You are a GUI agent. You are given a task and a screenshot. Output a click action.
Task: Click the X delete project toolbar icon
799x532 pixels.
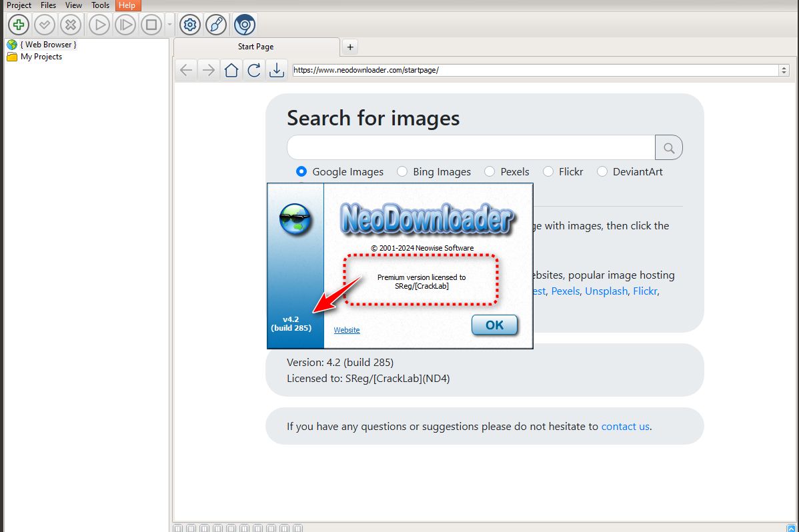tap(70, 25)
